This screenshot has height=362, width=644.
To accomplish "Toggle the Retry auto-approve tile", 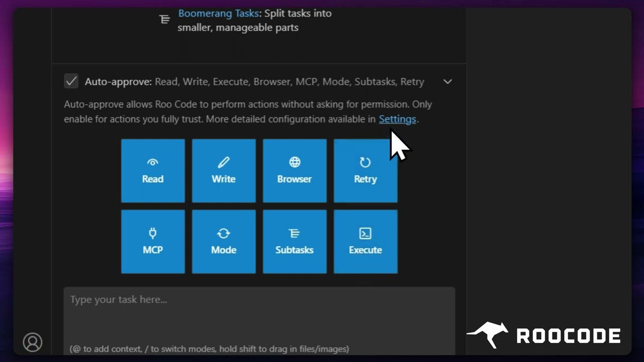I will 366,171.
